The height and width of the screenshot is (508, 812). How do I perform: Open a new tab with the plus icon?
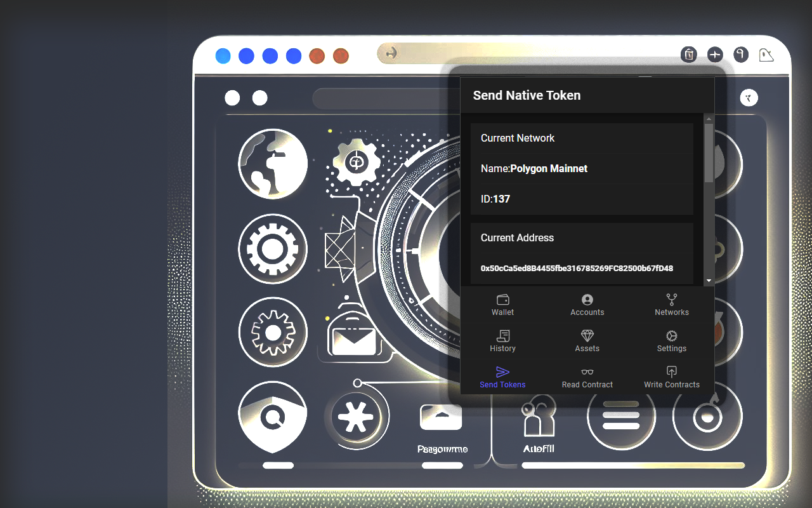tap(714, 55)
